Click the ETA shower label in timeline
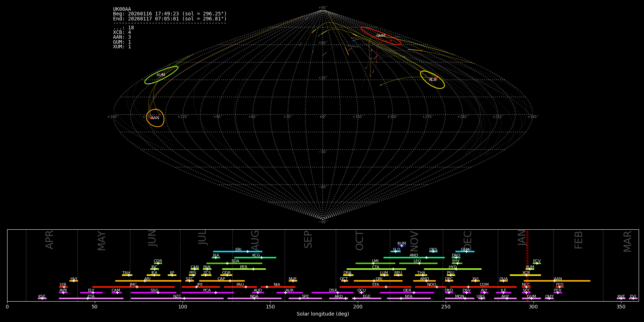 coord(91,297)
